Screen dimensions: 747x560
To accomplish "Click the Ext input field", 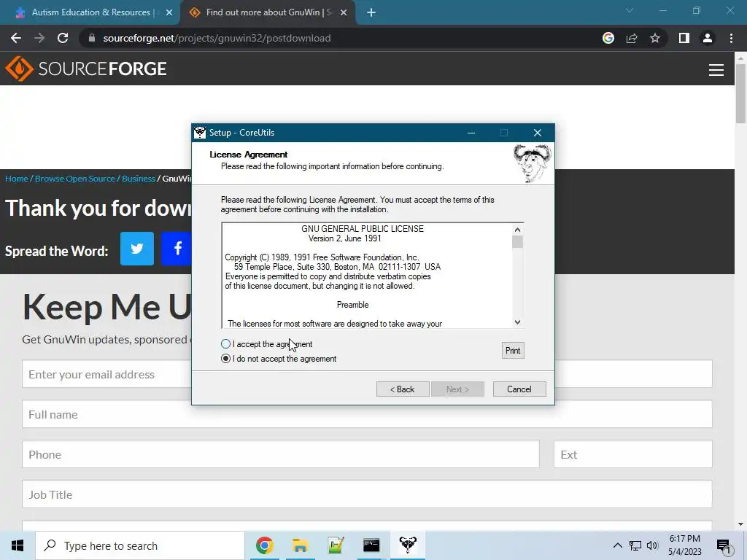I will coord(632,454).
